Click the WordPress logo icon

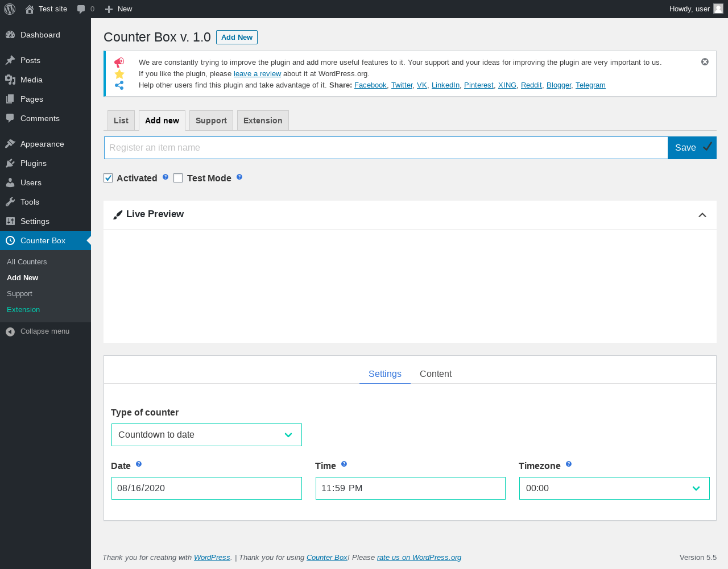(10, 9)
